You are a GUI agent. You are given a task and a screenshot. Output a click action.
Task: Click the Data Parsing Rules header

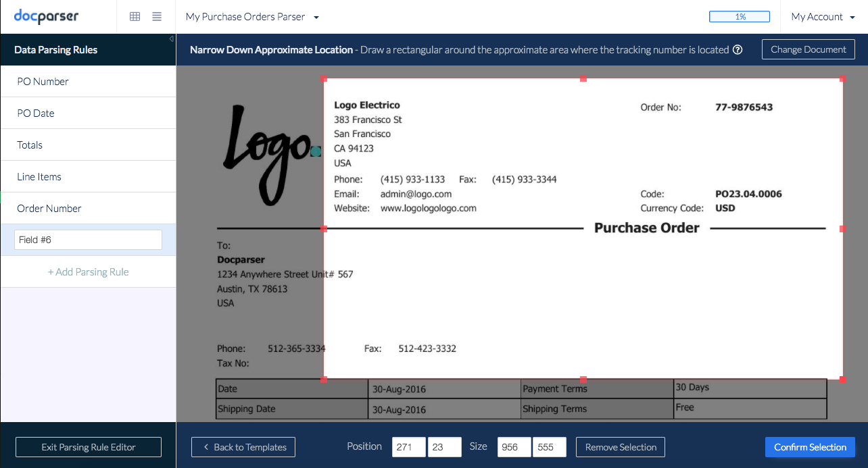[x=56, y=49]
